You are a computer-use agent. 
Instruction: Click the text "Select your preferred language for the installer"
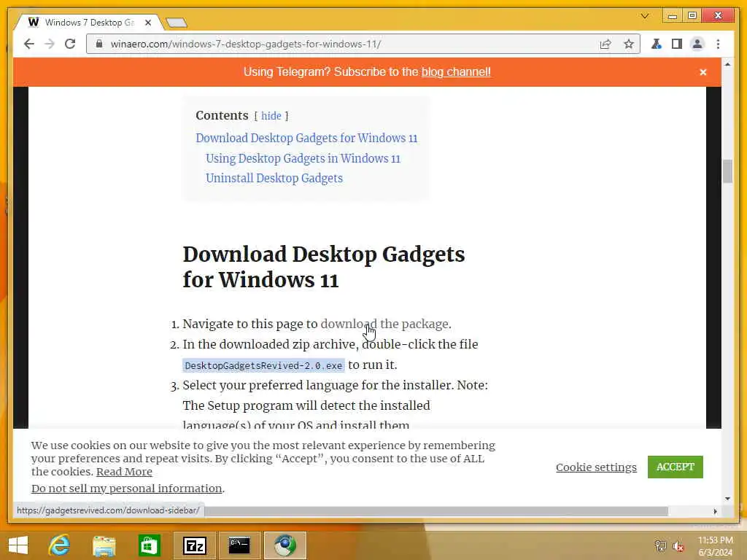[x=318, y=385]
